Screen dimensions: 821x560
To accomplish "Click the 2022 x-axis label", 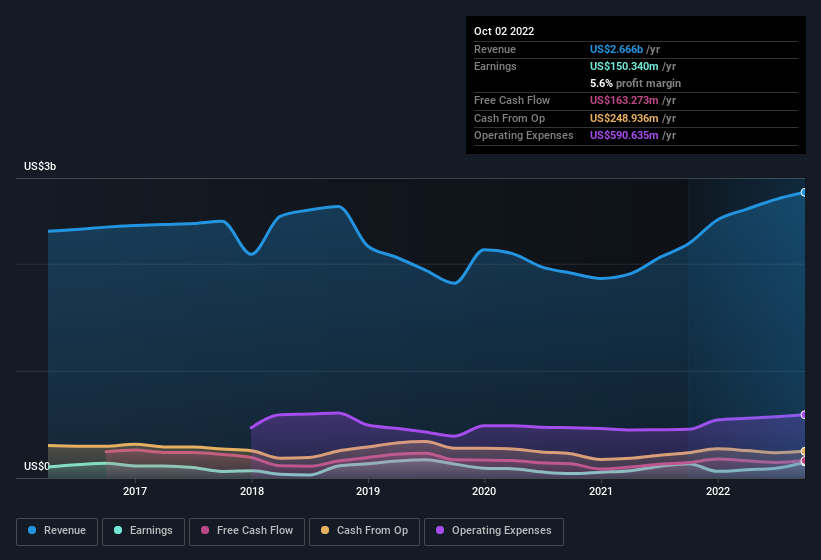I will coord(717,491).
